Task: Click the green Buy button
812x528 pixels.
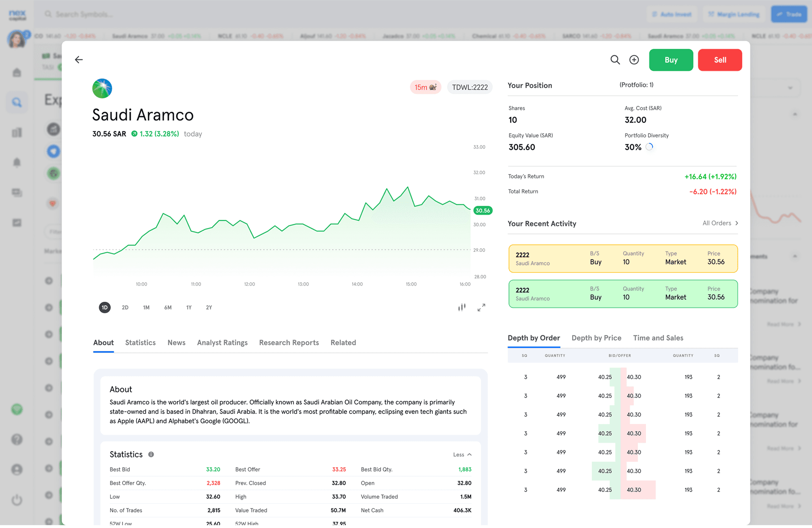Action: [671, 60]
